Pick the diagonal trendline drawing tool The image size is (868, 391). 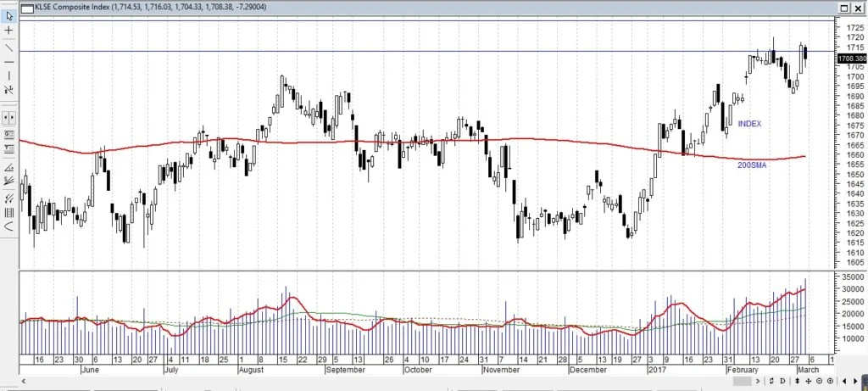tap(8, 47)
